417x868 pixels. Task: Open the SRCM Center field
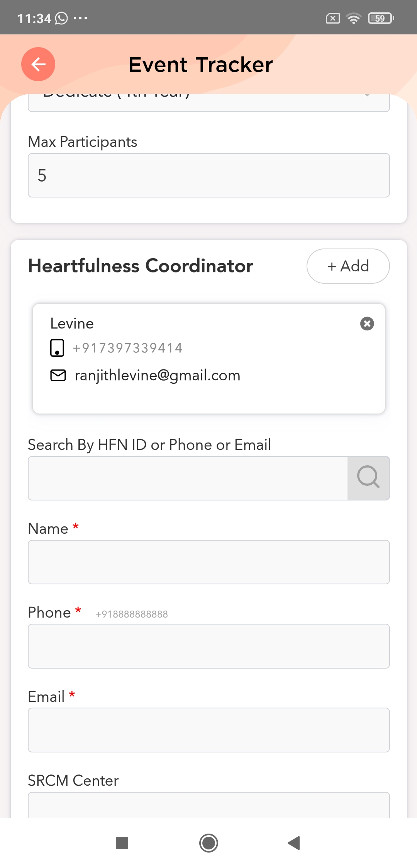click(208, 805)
